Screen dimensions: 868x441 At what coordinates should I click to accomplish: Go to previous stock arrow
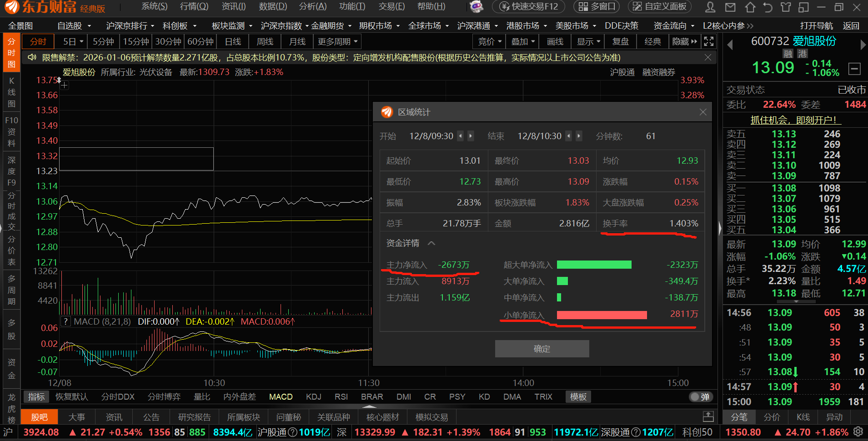point(730,45)
